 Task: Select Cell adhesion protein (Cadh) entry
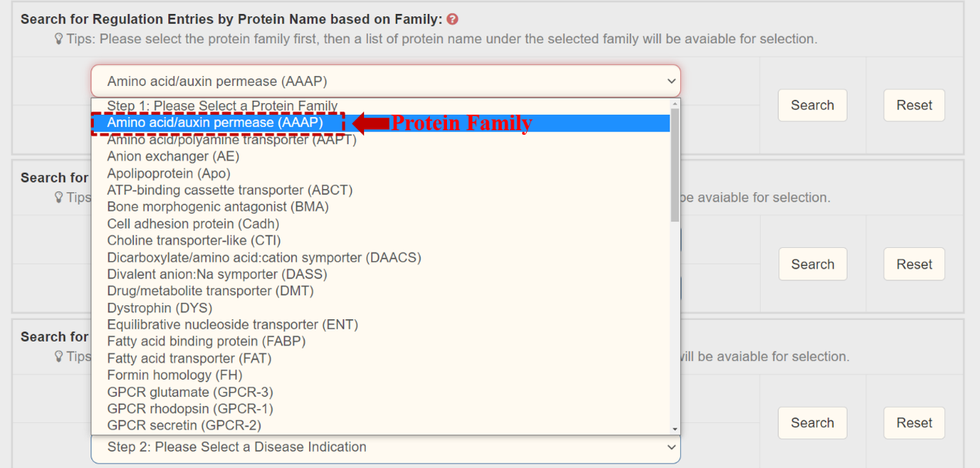tap(193, 224)
